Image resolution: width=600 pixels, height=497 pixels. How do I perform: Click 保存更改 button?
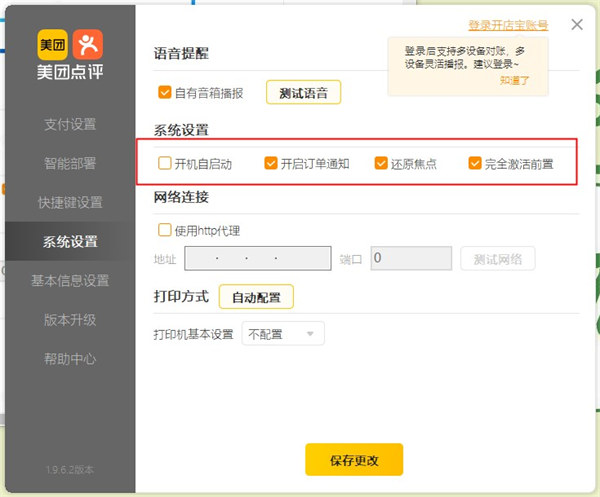[x=353, y=460]
